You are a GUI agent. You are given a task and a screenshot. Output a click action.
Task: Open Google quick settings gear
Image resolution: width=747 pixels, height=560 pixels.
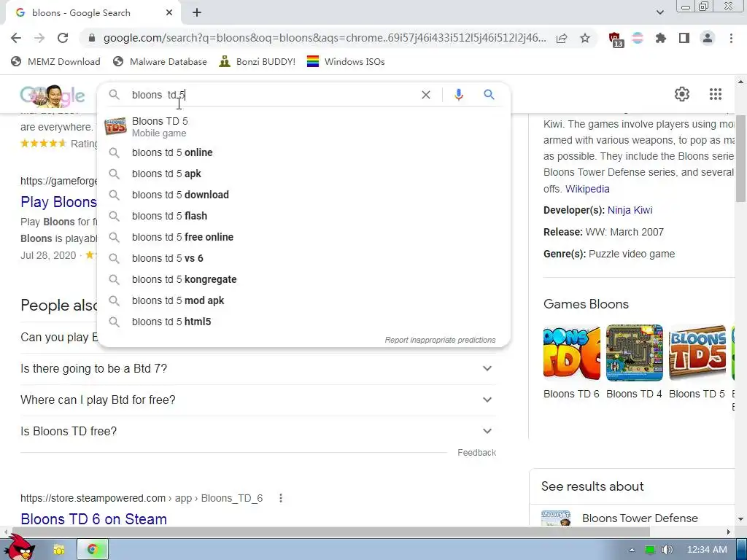pos(682,94)
